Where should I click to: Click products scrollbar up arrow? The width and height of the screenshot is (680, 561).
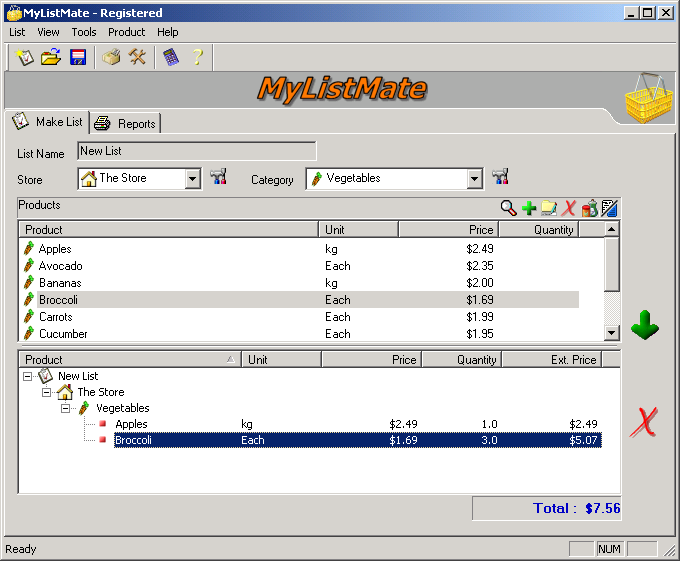coord(611,229)
